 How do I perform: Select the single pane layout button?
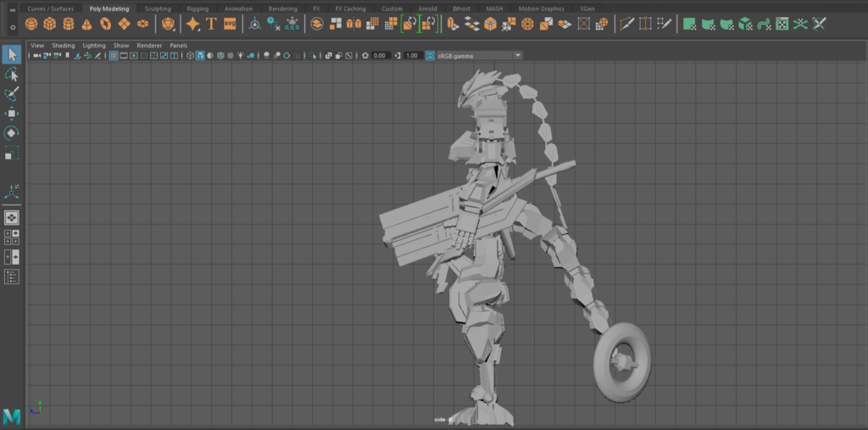pyautogui.click(x=12, y=218)
